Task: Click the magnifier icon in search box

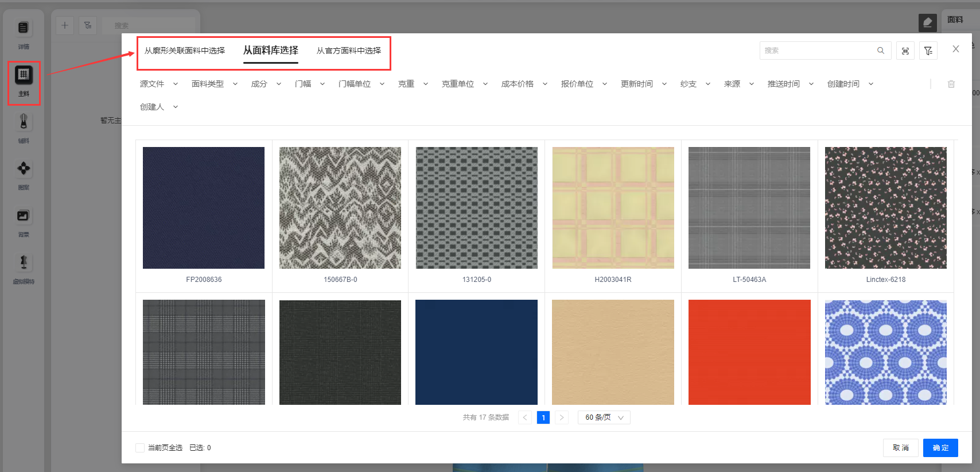Action: tap(880, 51)
